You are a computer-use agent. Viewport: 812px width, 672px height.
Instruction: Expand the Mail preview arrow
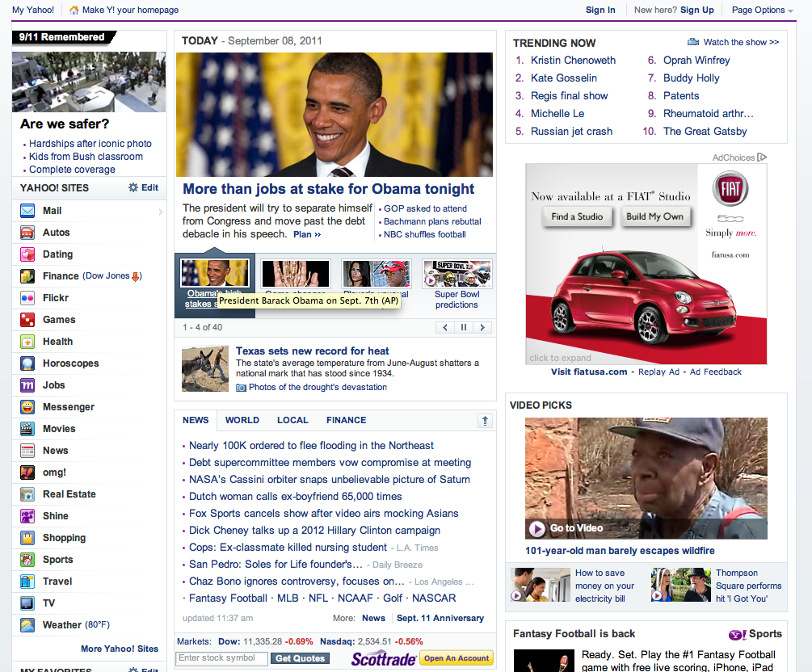click(x=161, y=212)
